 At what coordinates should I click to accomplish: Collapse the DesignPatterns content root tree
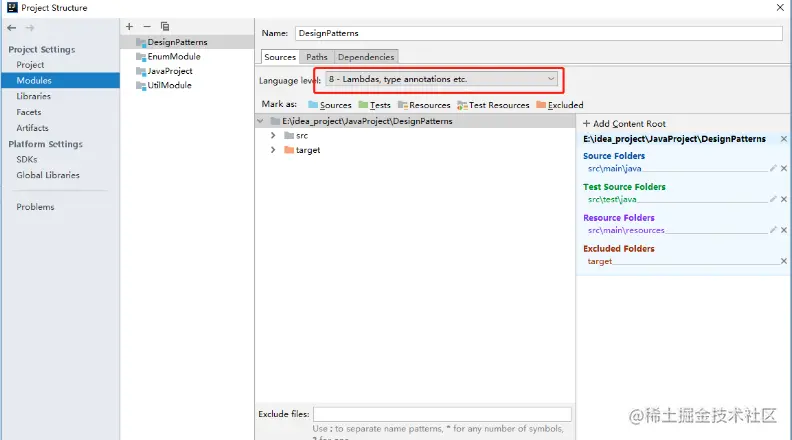point(260,121)
